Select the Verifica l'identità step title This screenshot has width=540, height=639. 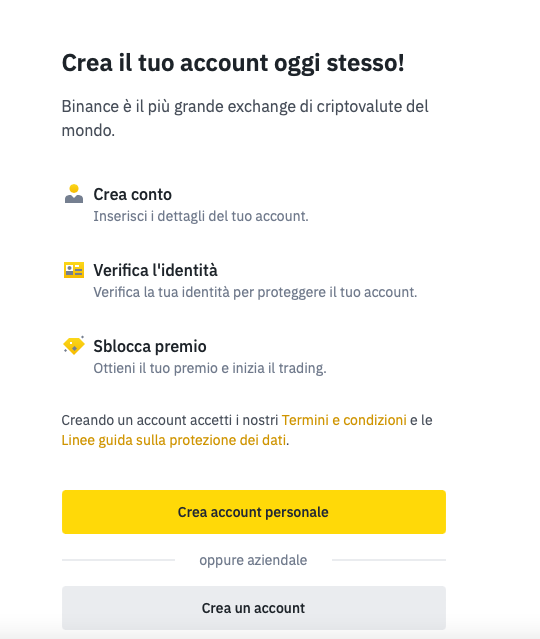tap(155, 270)
